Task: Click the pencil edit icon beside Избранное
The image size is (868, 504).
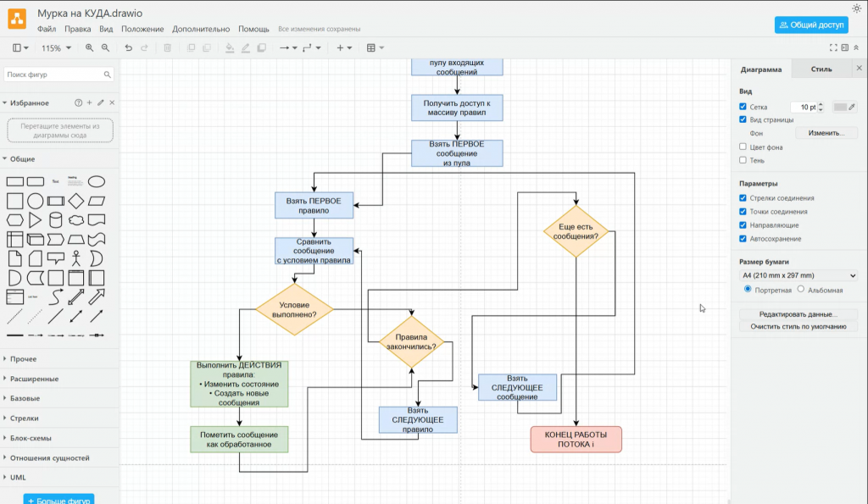Action: [x=101, y=102]
